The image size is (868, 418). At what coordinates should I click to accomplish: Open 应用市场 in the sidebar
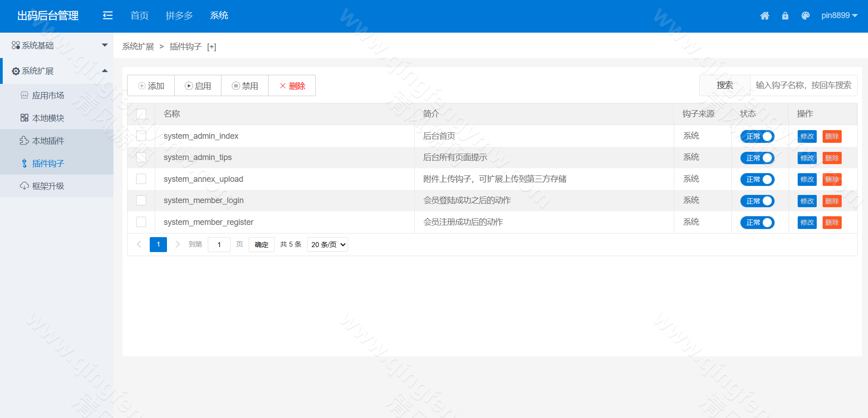48,95
